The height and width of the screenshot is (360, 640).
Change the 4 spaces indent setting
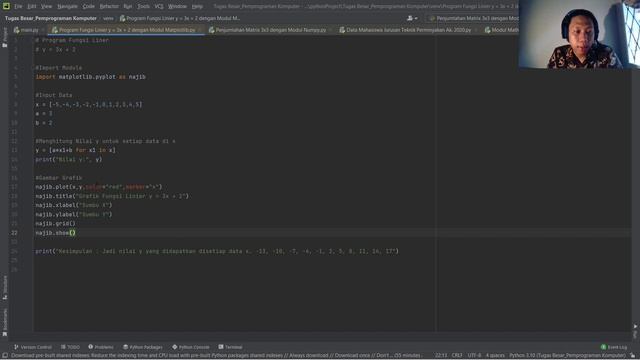pyautogui.click(x=495, y=356)
